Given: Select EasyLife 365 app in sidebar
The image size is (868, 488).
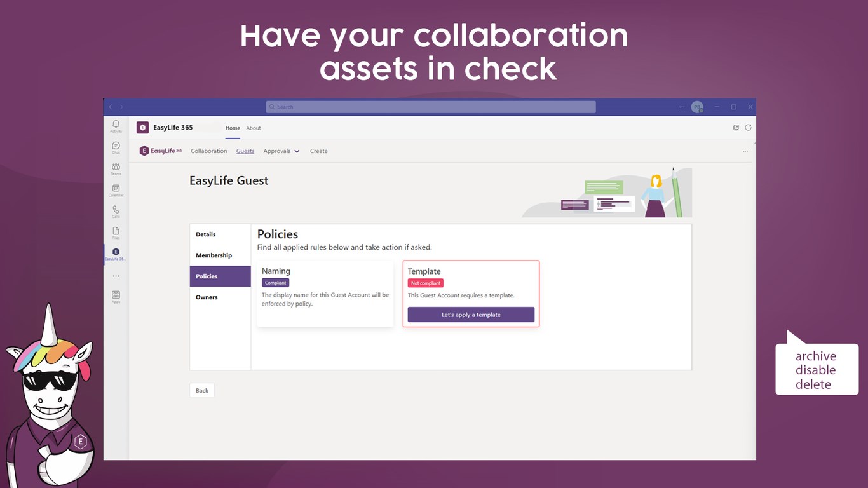Looking at the screenshot, I should 116,254.
